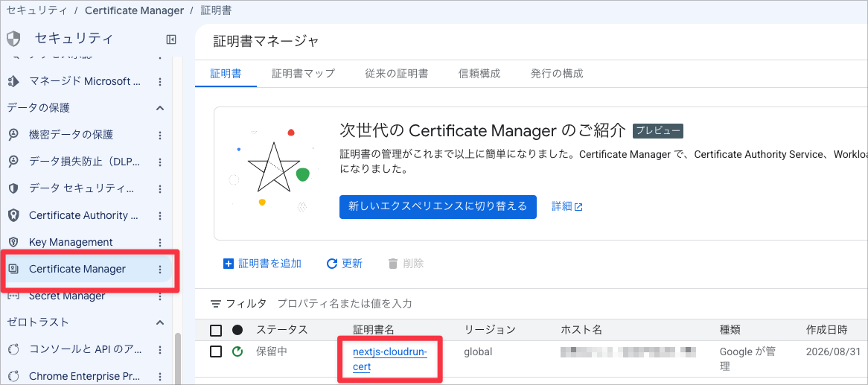
Task: Click the マネージド Microsoft sidebar icon
Action: click(14, 81)
